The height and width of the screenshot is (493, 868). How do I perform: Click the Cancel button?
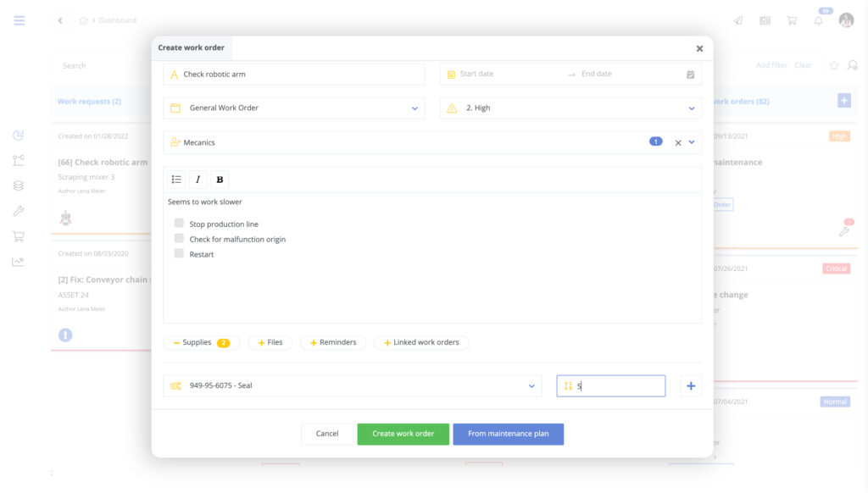click(x=327, y=434)
